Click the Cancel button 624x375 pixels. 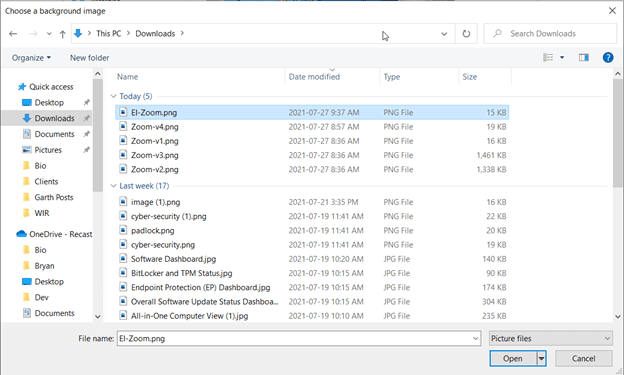point(583,359)
